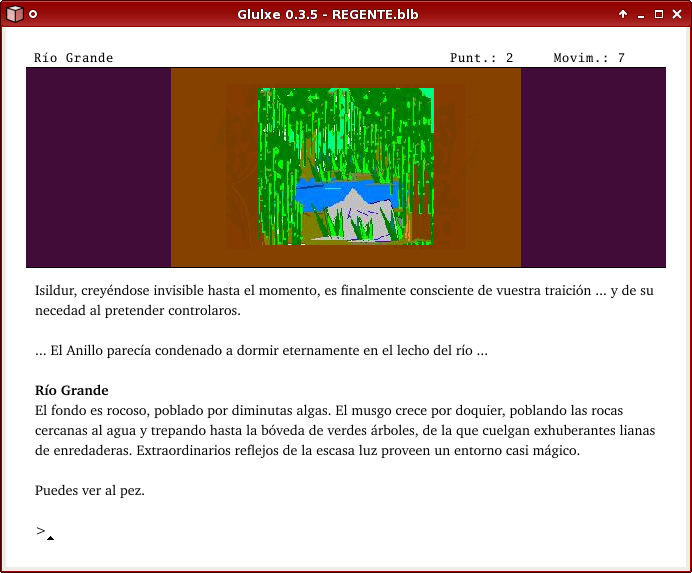The image size is (692, 573).
Task: Click the bold Río Grande room heading
Action: (x=71, y=390)
